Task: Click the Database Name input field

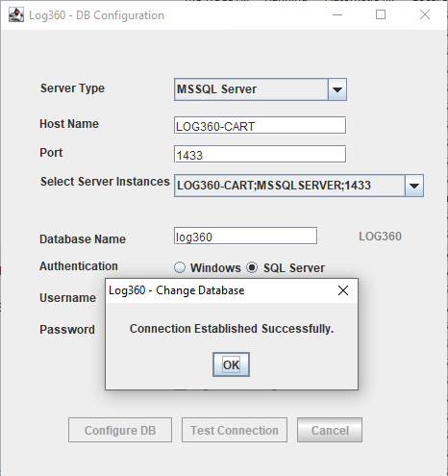Action: click(x=246, y=236)
